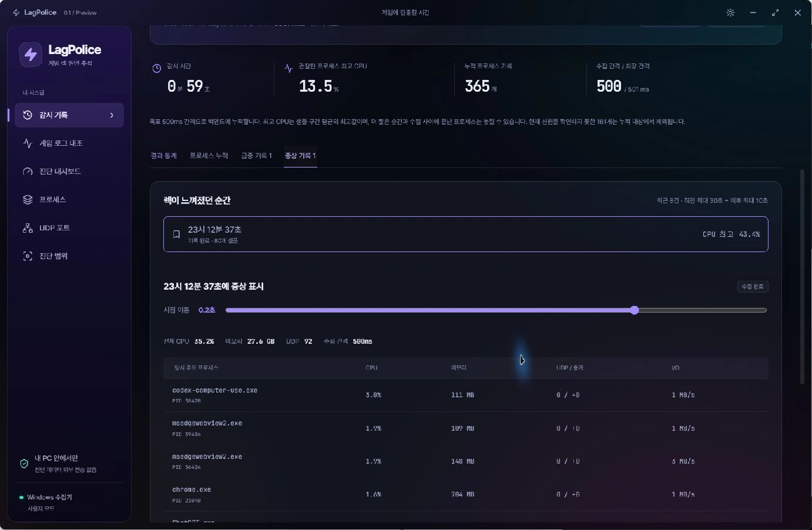Click the 365 누적 프로세스 count
The image size is (812, 530).
[481, 86]
